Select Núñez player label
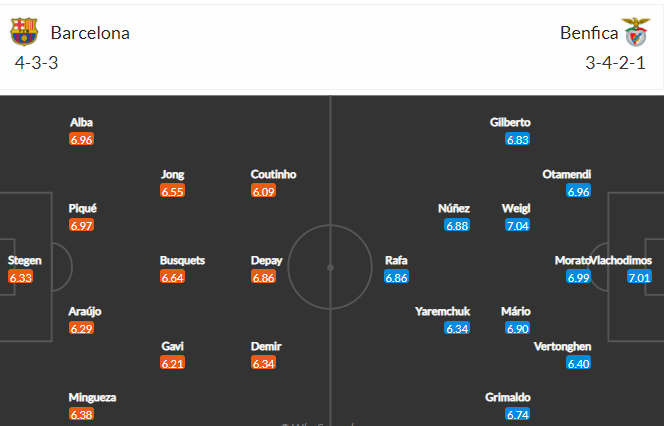 (x=454, y=208)
